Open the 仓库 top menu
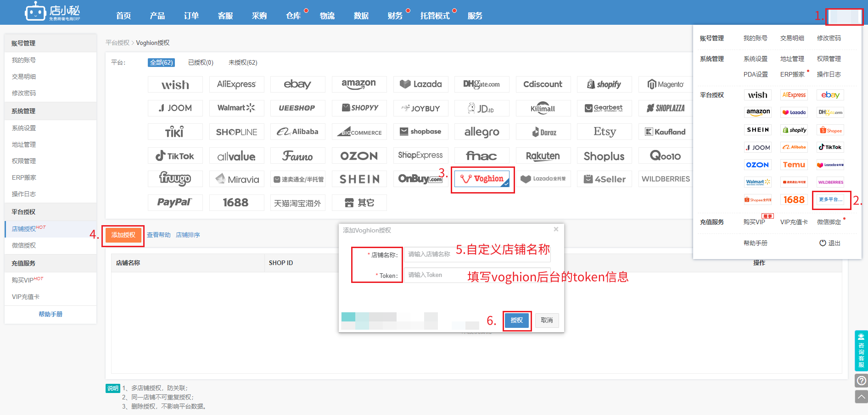Screen dimensions: 868x415 pyautogui.click(x=293, y=16)
